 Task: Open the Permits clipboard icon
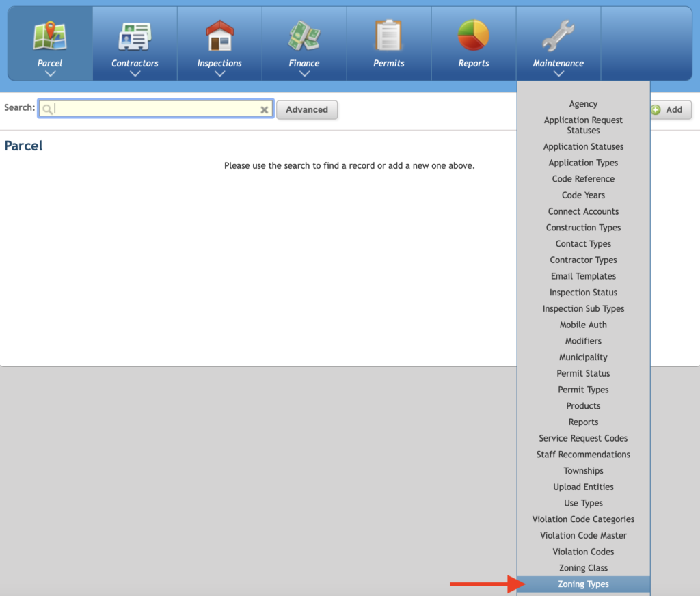tap(389, 36)
